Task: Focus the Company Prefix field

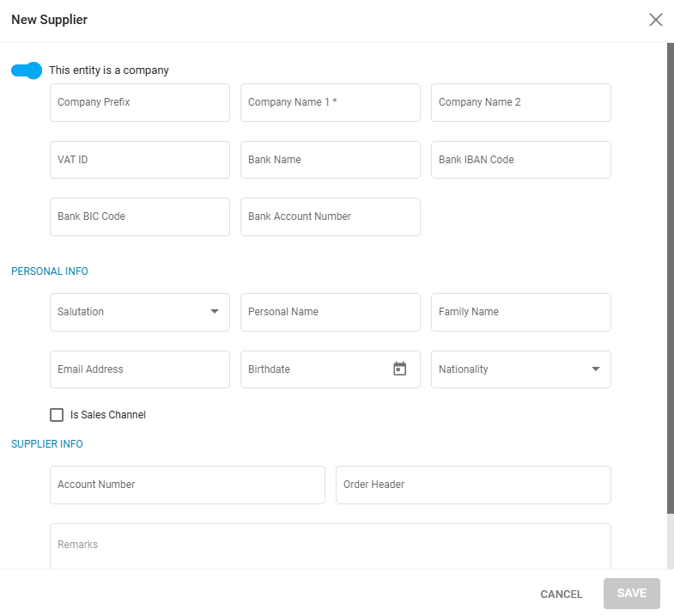Action: click(140, 102)
